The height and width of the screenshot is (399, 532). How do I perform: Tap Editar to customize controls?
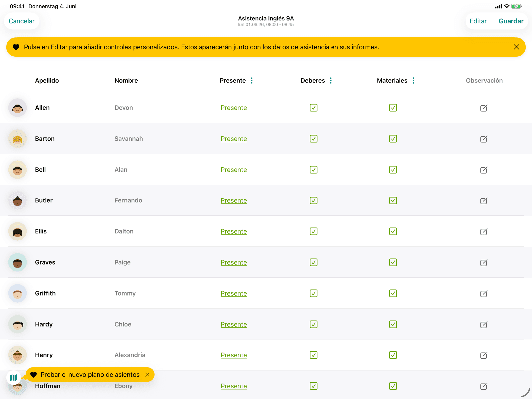(x=478, y=21)
